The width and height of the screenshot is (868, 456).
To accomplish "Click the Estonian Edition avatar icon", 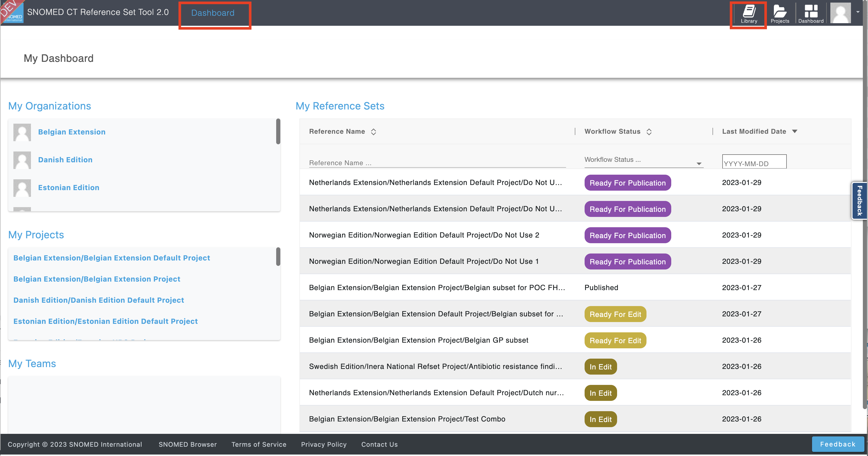I will 22,188.
